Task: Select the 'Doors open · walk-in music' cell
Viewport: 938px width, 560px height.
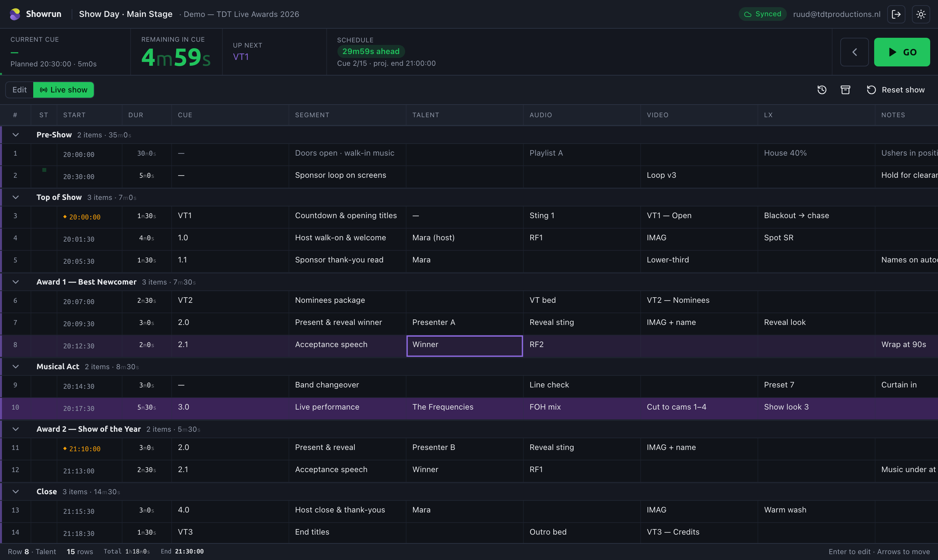Action: (x=347, y=154)
